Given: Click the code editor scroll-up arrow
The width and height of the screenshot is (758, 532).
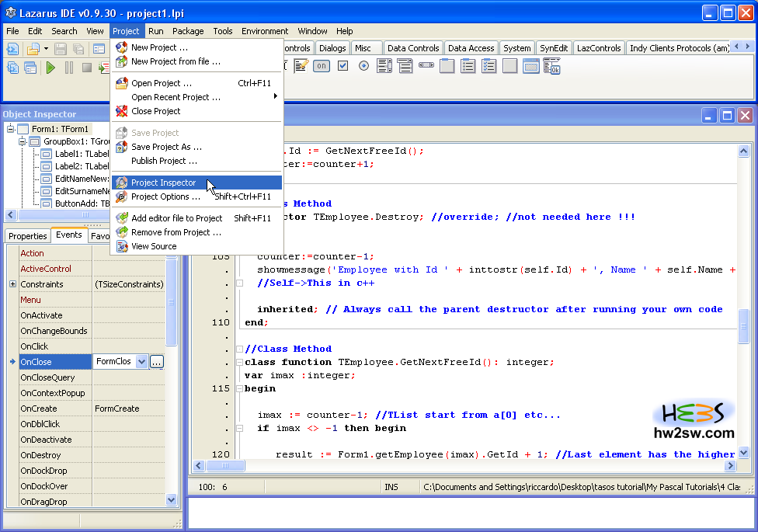Looking at the screenshot, I should [743, 151].
